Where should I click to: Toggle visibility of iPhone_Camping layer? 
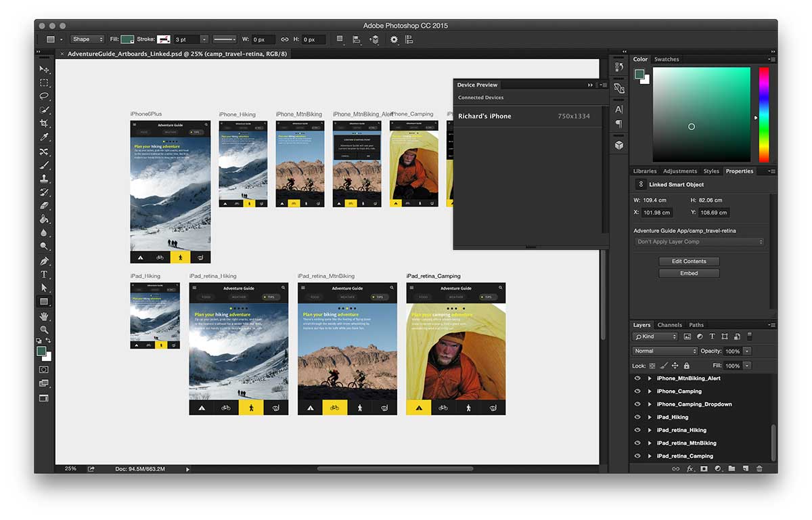(637, 391)
